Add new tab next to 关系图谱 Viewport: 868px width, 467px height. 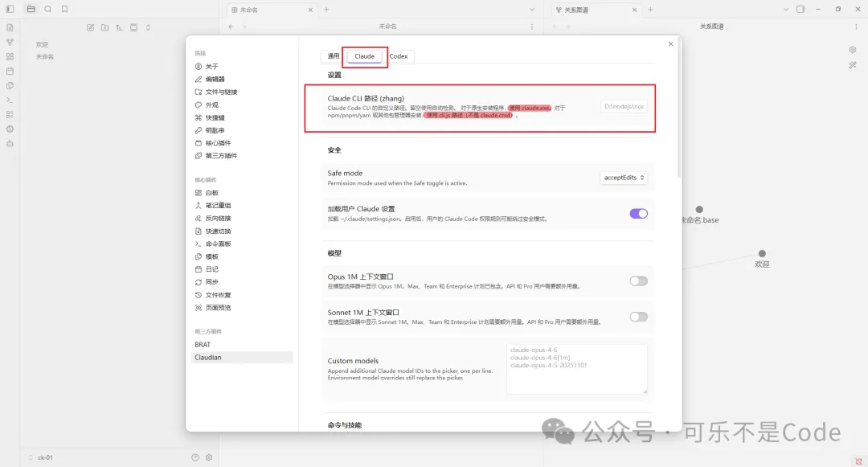click(x=650, y=10)
